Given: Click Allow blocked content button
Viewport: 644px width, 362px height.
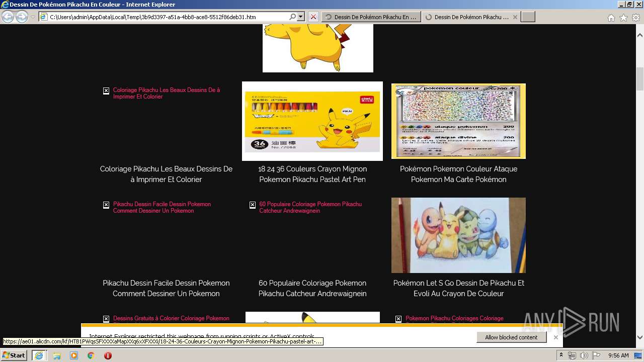Looking at the screenshot, I should click(511, 337).
